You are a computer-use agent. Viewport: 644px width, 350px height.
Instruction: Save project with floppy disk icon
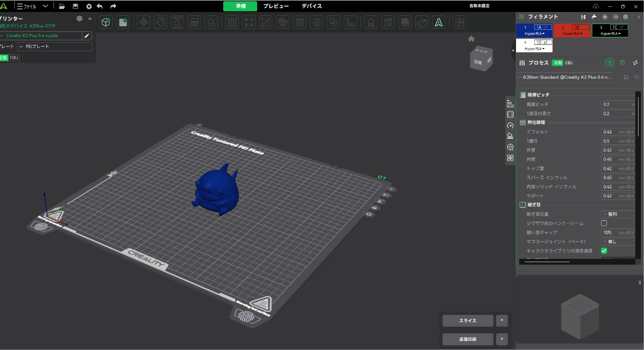click(x=75, y=6)
